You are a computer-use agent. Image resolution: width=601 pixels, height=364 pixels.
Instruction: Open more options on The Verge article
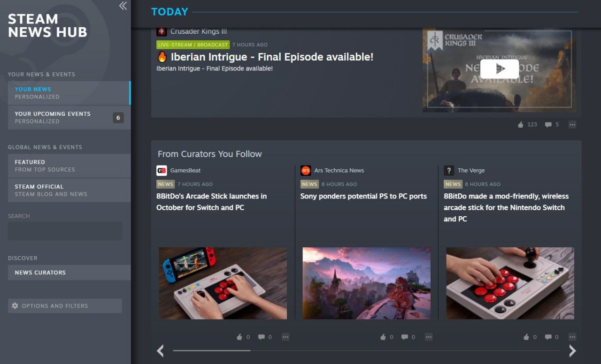572,337
